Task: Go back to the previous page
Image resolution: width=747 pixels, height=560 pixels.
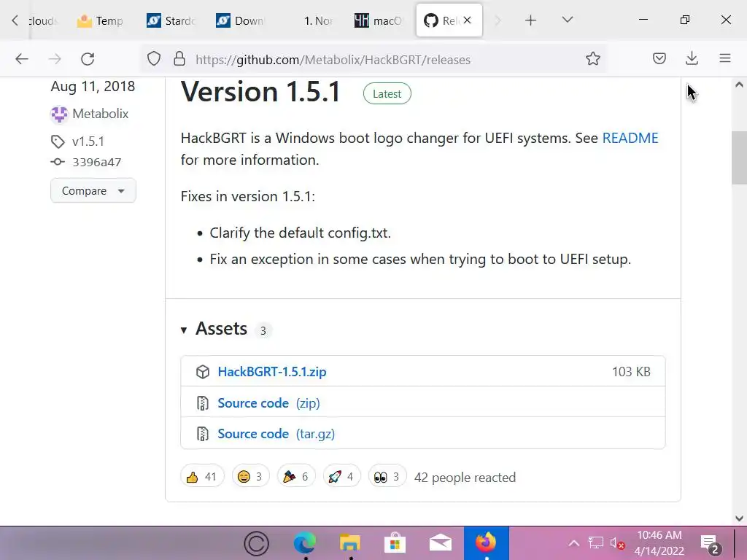Action: (22, 59)
